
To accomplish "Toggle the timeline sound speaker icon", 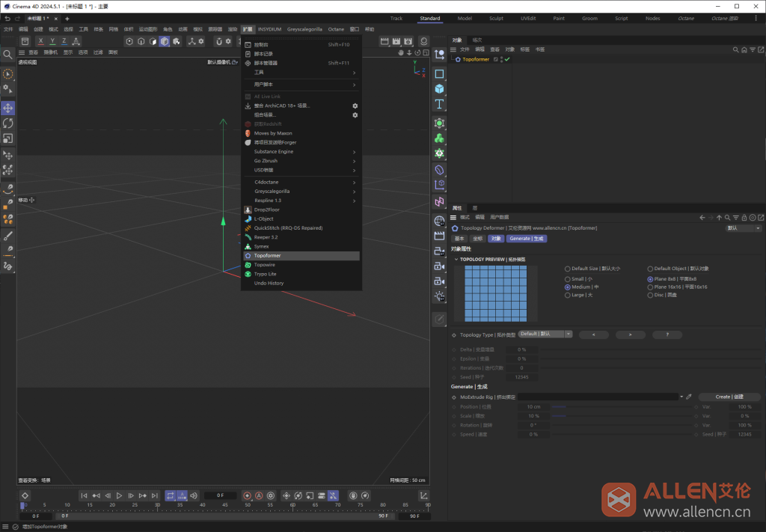I will [194, 495].
